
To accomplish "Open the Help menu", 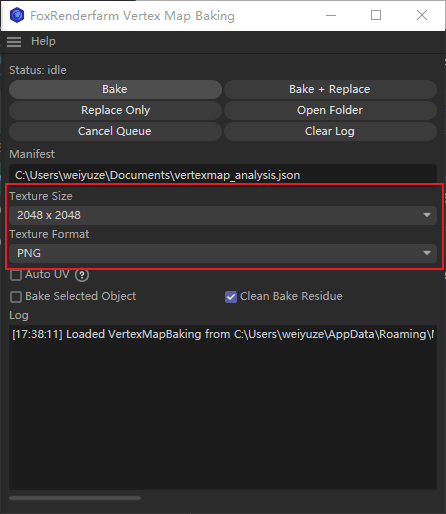I will pos(43,41).
